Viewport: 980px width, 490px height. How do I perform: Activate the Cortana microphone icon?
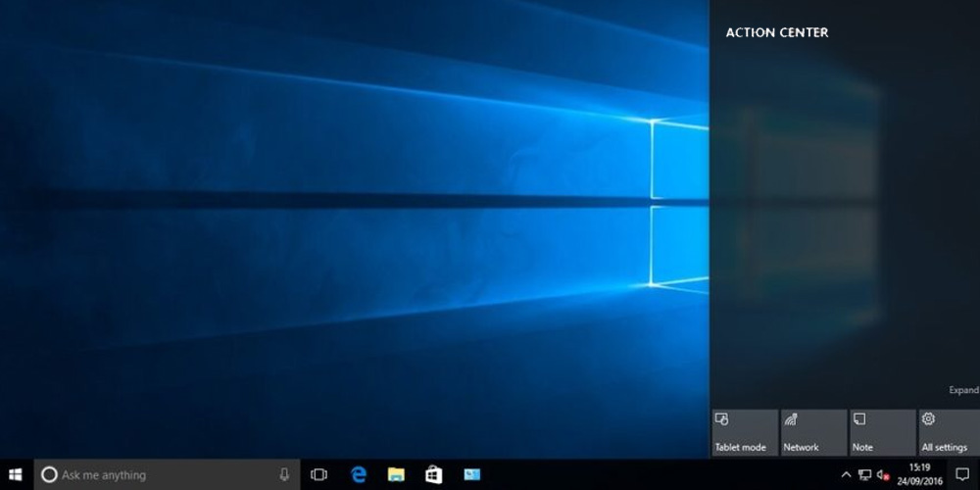pyautogui.click(x=284, y=475)
